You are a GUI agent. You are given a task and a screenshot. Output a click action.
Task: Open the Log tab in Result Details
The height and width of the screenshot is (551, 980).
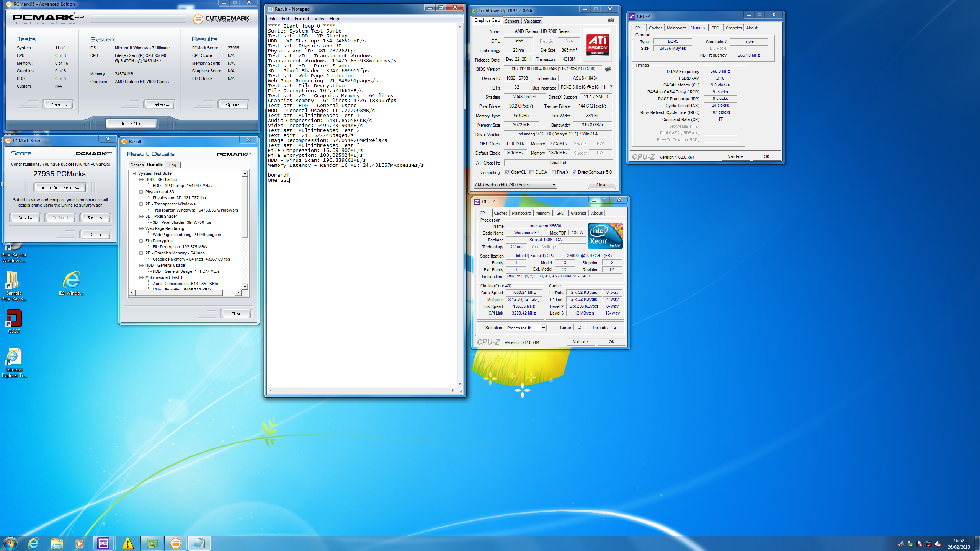tap(173, 165)
